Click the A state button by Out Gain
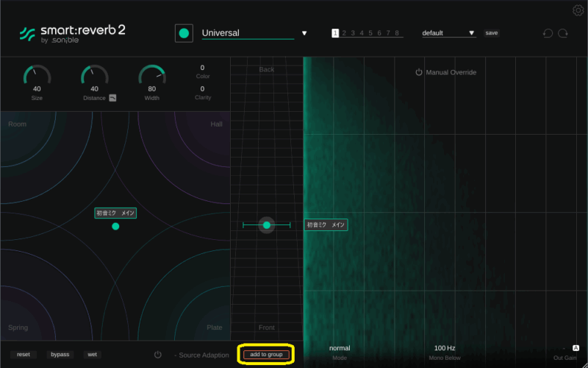The height and width of the screenshot is (368, 588). [576, 348]
